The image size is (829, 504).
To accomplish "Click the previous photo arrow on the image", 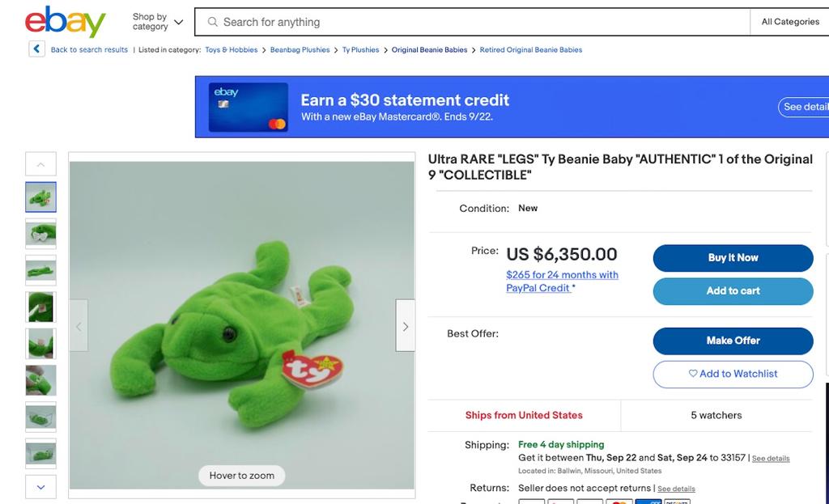I will point(78,326).
